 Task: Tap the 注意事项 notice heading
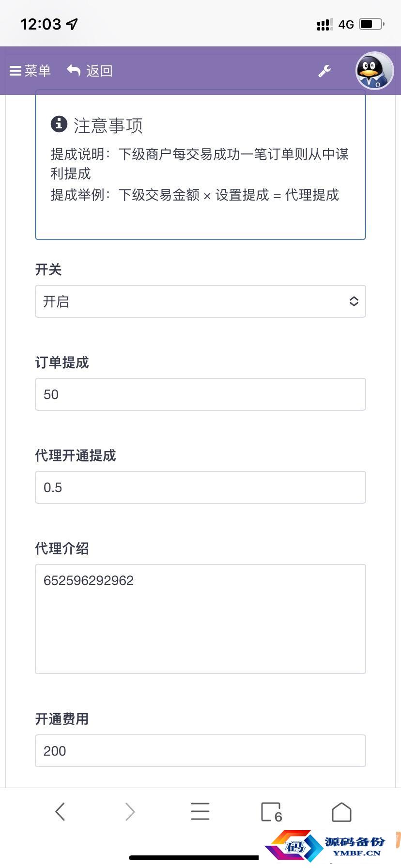[108, 125]
